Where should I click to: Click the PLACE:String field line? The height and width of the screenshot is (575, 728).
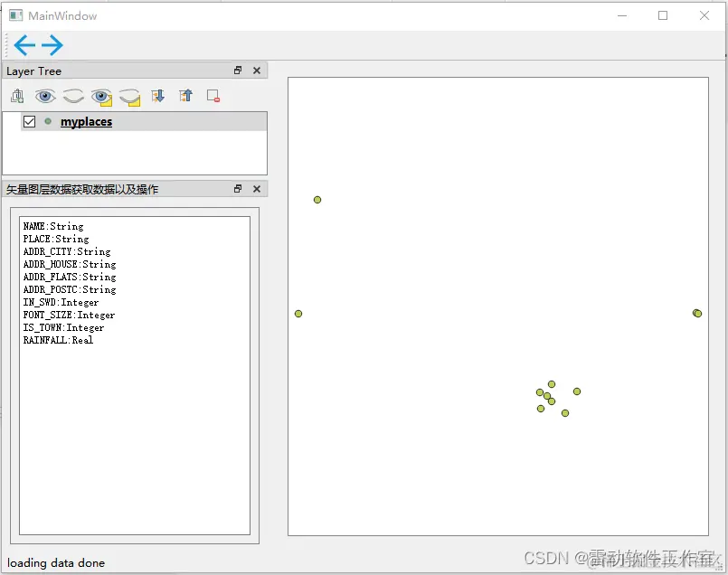click(x=56, y=239)
